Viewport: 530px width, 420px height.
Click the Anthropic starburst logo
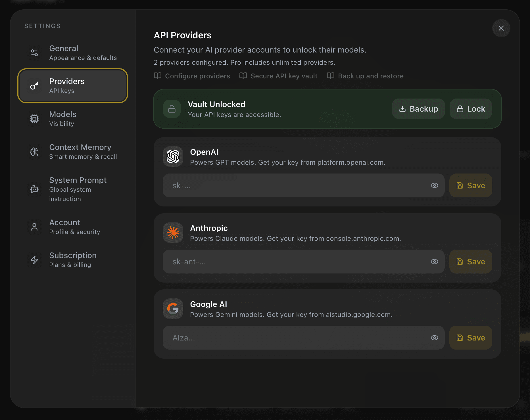pyautogui.click(x=173, y=233)
